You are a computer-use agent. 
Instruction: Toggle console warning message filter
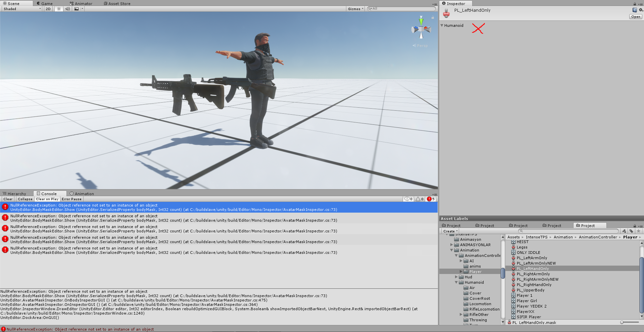(x=419, y=199)
